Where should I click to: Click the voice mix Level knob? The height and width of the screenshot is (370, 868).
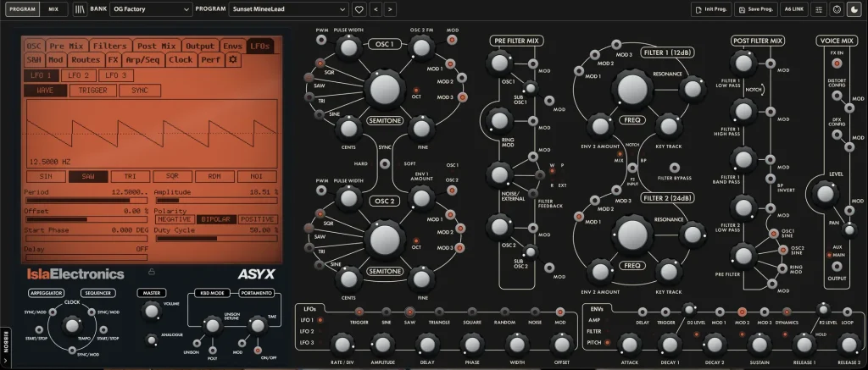825,194
